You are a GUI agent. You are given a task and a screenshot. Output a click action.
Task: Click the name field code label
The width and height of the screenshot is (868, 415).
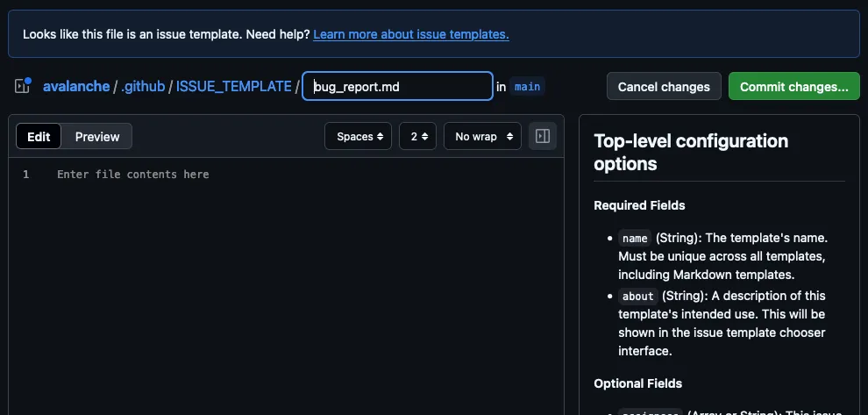(634, 239)
